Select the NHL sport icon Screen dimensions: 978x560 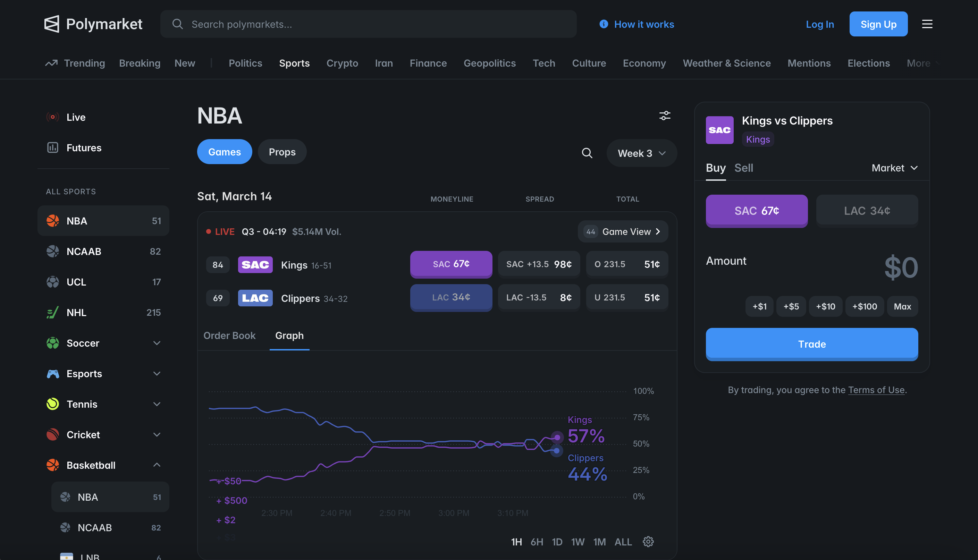click(53, 312)
